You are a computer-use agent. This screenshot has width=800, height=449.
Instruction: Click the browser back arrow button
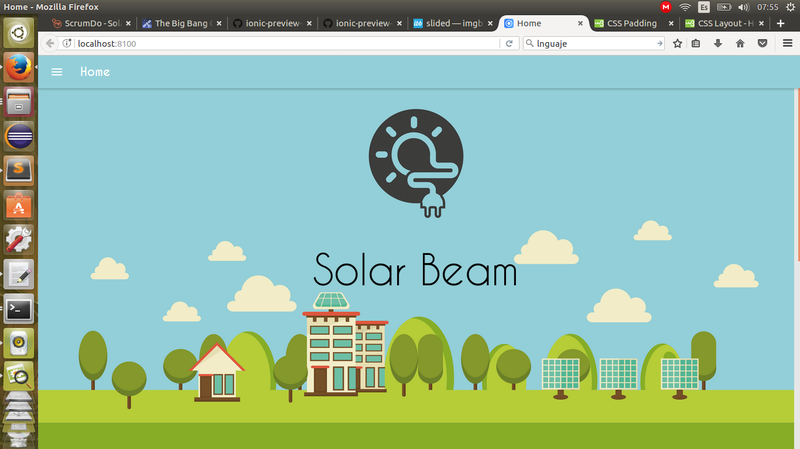coord(50,44)
